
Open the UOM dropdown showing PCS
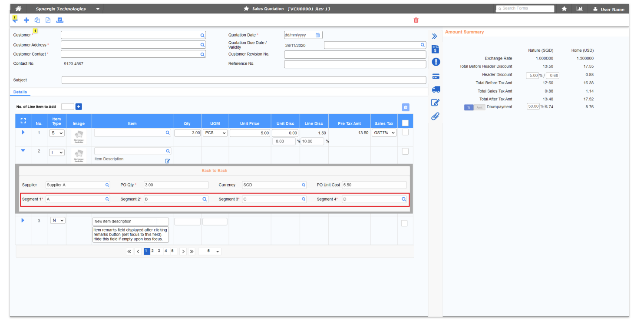pyautogui.click(x=215, y=133)
